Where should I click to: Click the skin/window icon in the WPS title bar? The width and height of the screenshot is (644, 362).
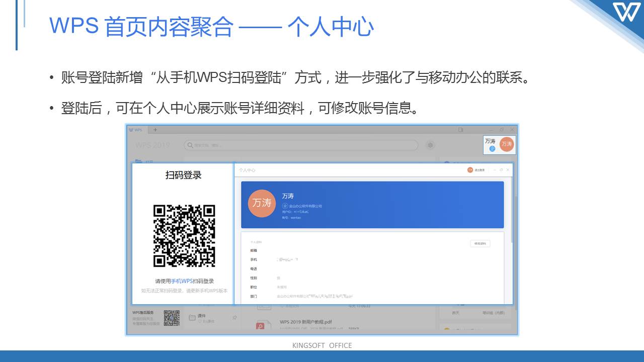(460, 130)
